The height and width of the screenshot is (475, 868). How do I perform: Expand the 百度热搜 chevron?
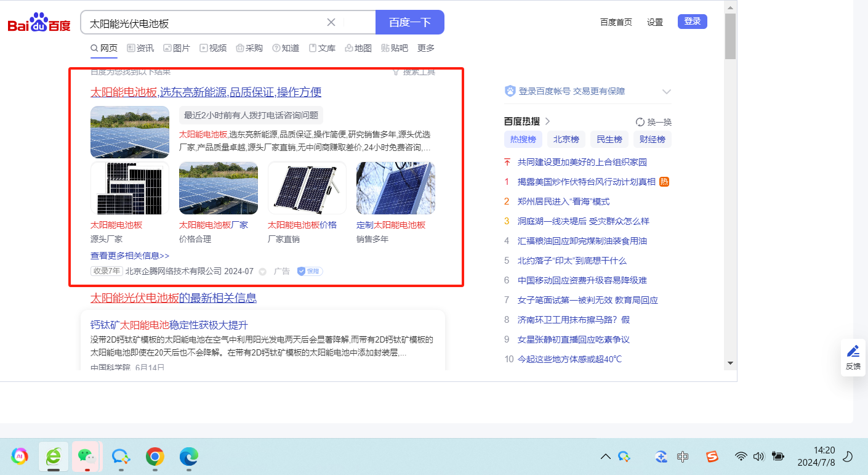(x=547, y=121)
